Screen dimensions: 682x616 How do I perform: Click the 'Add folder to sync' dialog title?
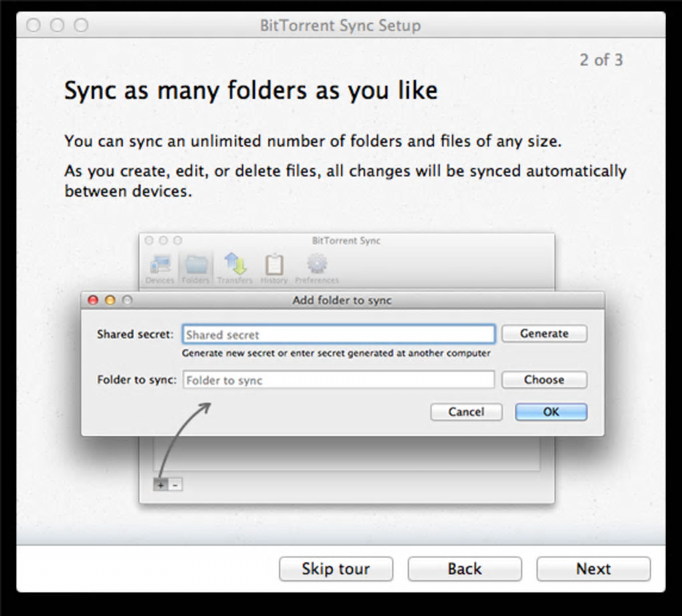(x=342, y=301)
